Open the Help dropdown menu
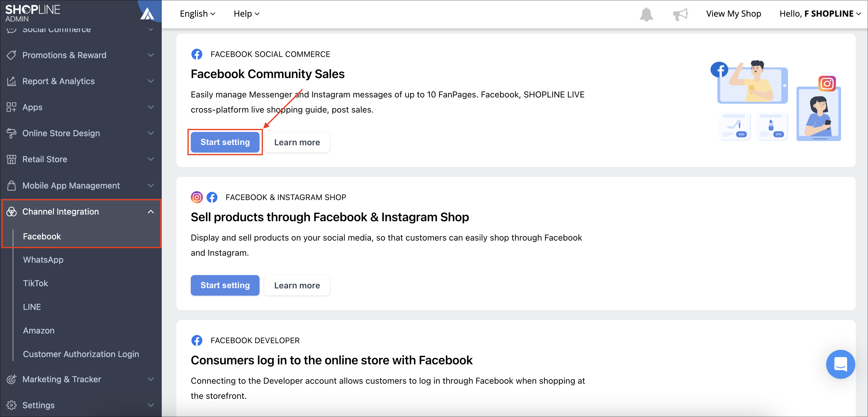 click(x=247, y=14)
